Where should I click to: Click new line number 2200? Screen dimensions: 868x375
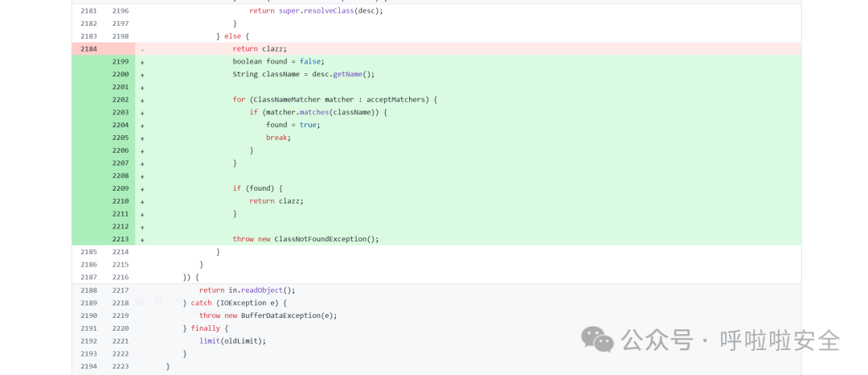click(120, 74)
